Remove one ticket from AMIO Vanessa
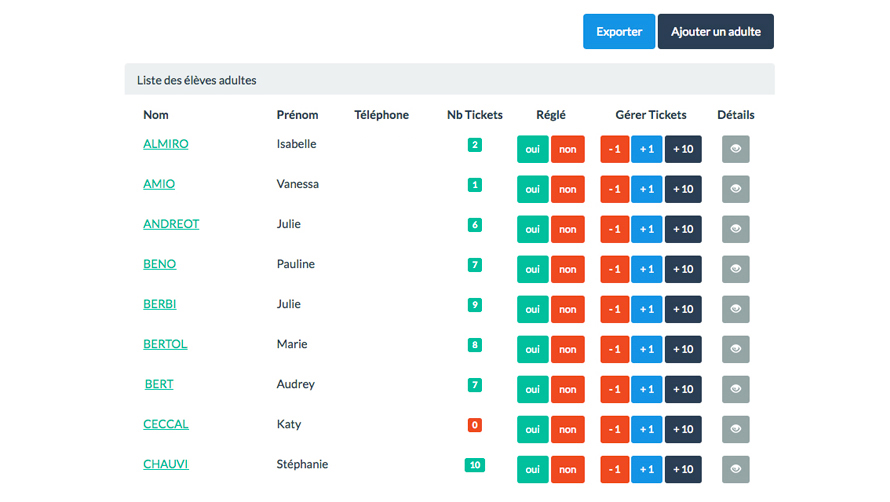Viewport: 890px width, 502px height. [x=614, y=189]
